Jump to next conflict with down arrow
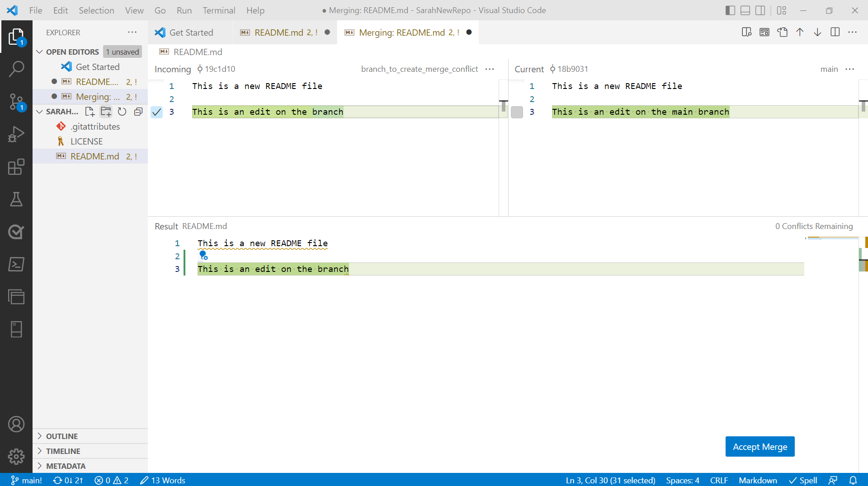868x486 pixels. (x=817, y=32)
